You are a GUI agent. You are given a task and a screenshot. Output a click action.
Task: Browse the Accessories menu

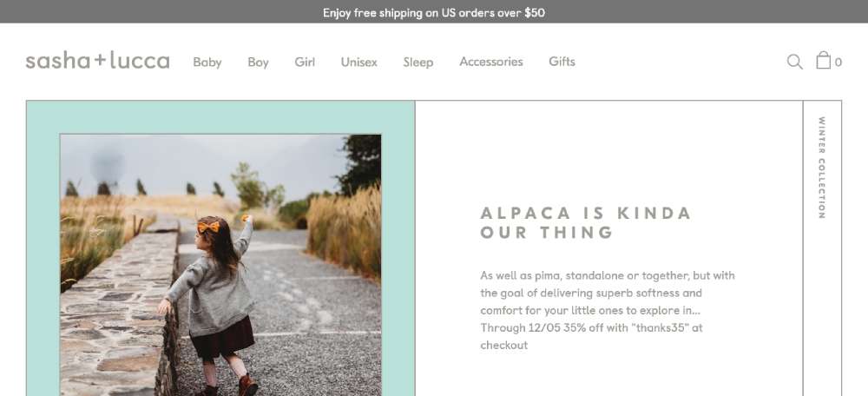click(490, 62)
